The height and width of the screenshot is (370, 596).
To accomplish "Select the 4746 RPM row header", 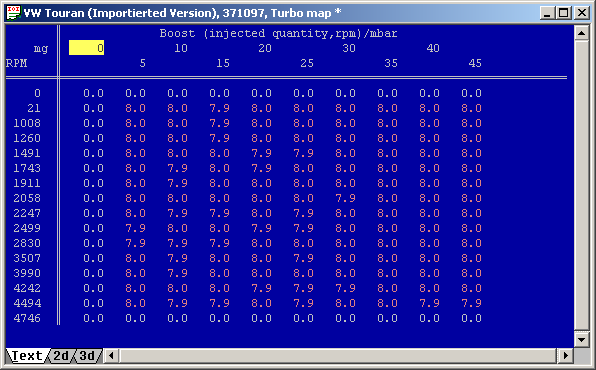I will click(x=27, y=318).
